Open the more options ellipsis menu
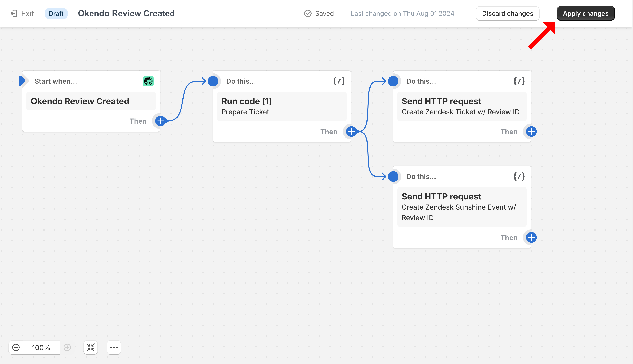 (114, 348)
